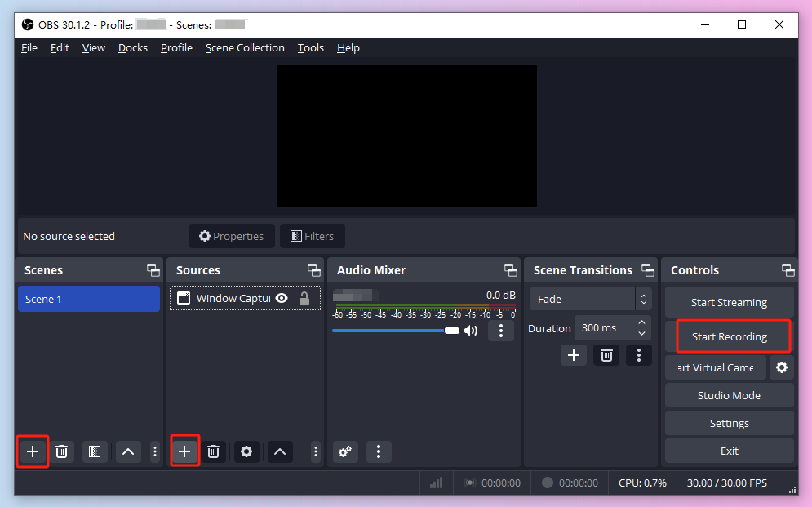The image size is (812, 507).
Task: Click the Duration 300 ms field
Action: pyautogui.click(x=612, y=328)
